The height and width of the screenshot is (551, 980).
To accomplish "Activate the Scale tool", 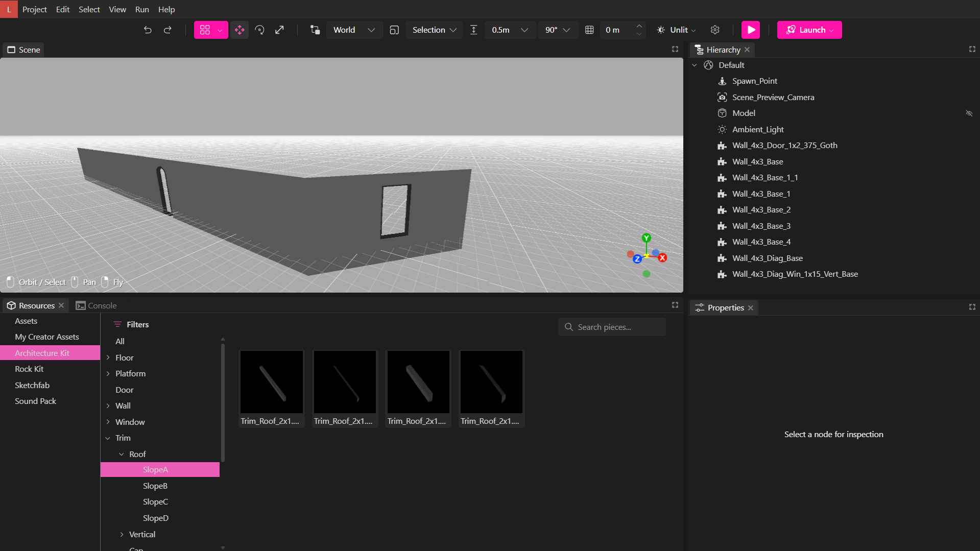I will (x=279, y=30).
